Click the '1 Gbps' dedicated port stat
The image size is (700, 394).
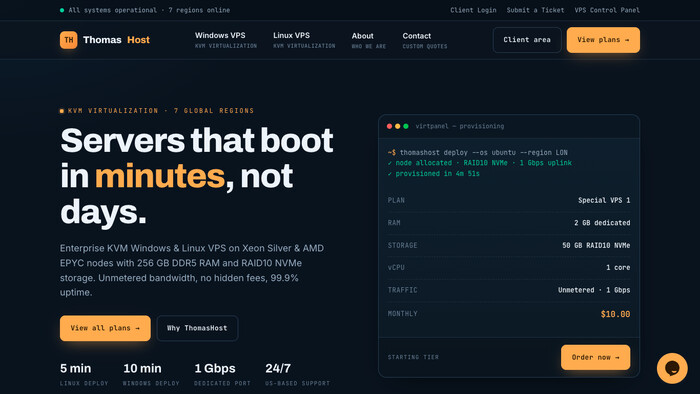tap(215, 369)
